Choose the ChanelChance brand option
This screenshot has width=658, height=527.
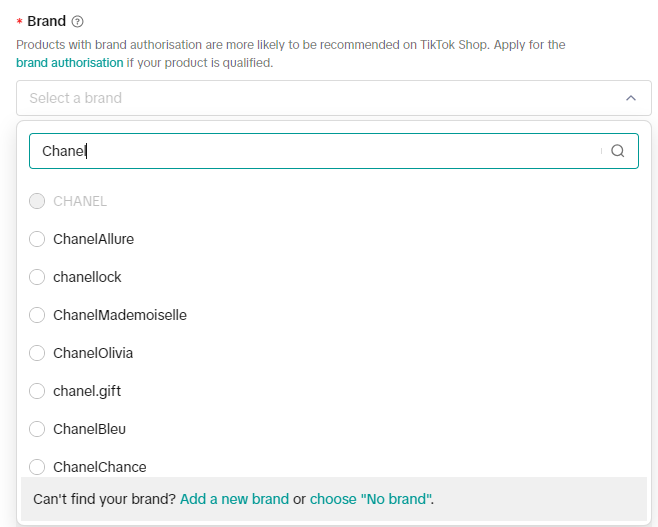coord(37,467)
